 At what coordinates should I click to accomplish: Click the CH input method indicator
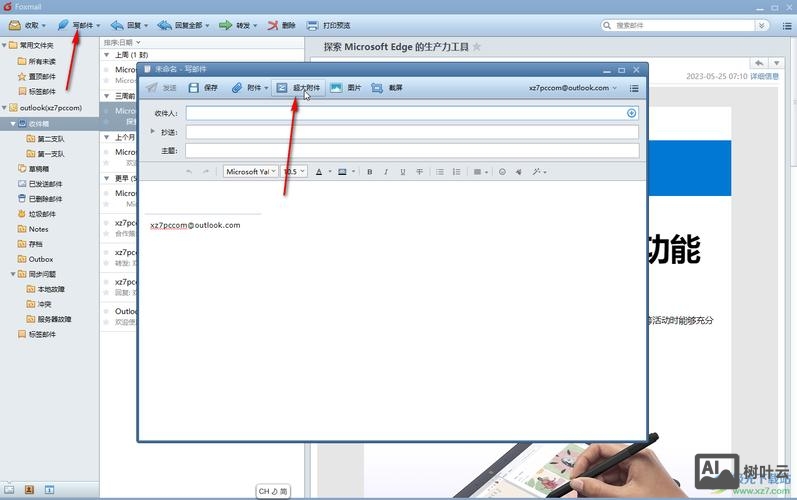pos(273,491)
